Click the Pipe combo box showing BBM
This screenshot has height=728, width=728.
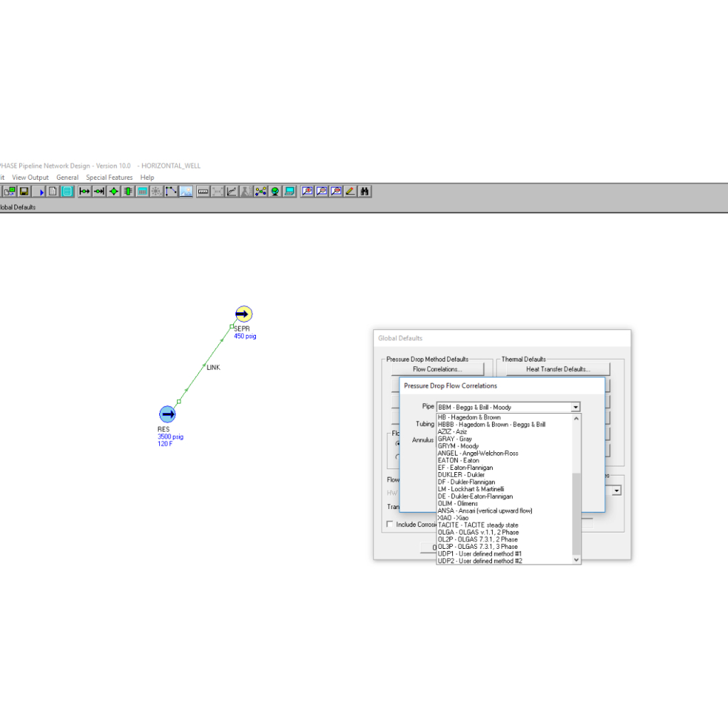tap(508, 407)
